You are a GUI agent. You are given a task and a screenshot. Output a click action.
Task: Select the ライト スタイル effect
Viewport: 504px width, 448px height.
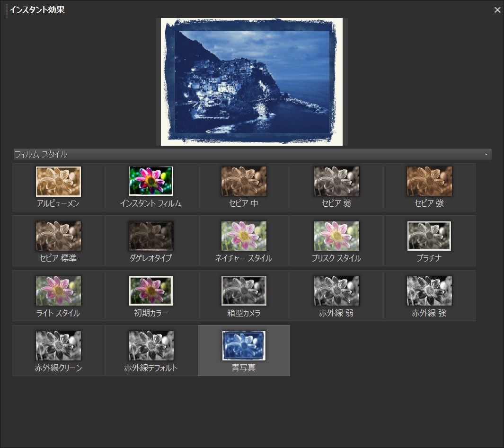coord(58,296)
